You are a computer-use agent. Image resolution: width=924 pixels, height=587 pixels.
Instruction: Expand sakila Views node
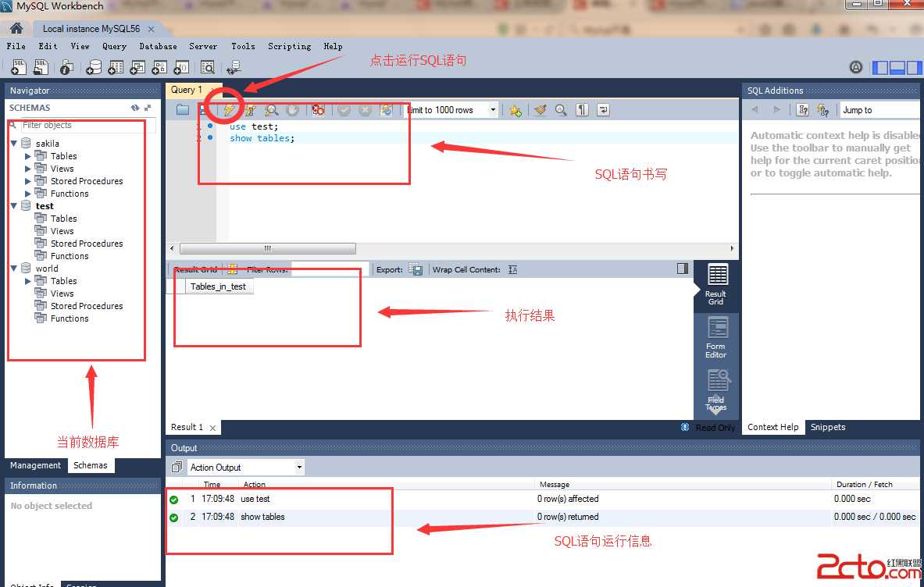pos(27,169)
